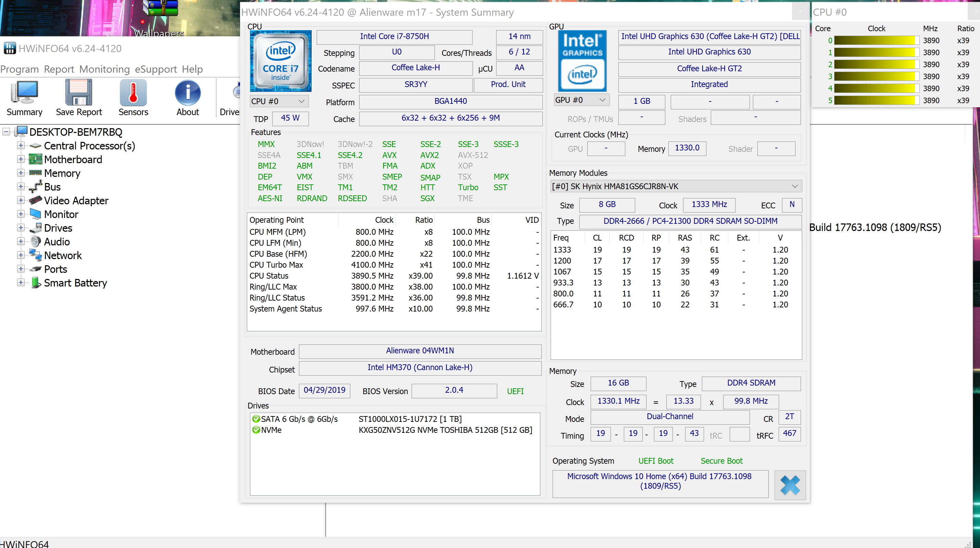The image size is (980, 548).
Task: Click the Intel Graphics logo
Action: point(582,61)
